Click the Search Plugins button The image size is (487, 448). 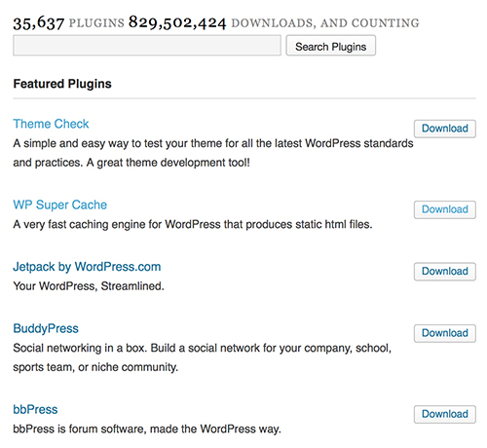pos(330,46)
